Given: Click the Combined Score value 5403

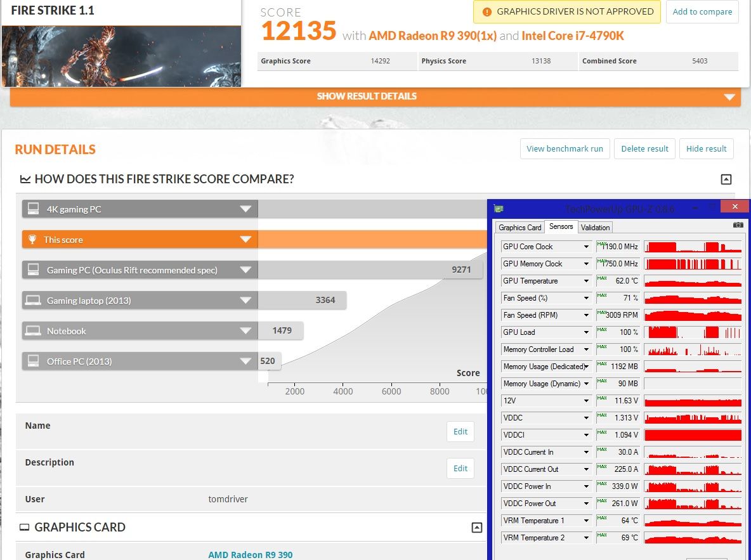Looking at the screenshot, I should [x=700, y=61].
